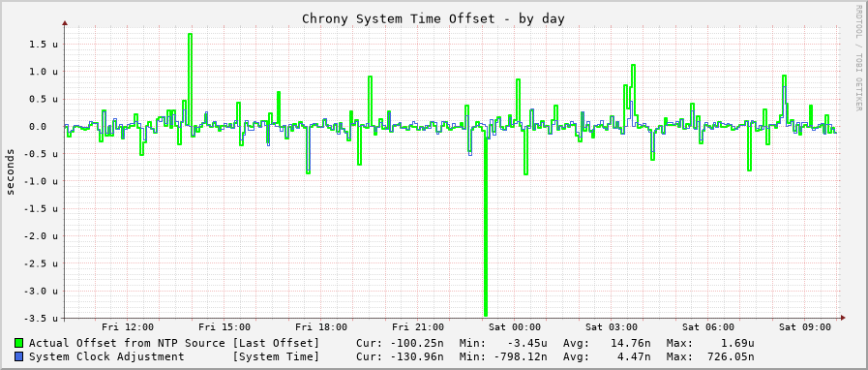Click the Max value 1.69u
This screenshot has height=370, width=868.
[x=737, y=343]
